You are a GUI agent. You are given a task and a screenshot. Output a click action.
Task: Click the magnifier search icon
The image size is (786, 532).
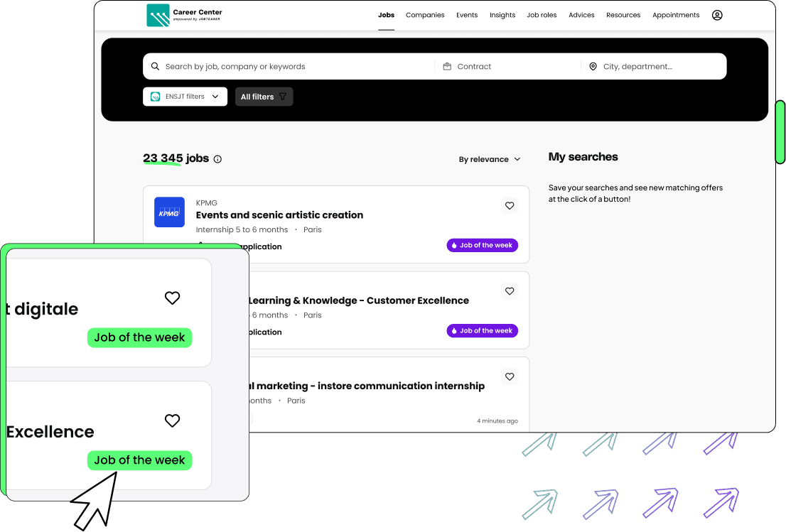156,67
